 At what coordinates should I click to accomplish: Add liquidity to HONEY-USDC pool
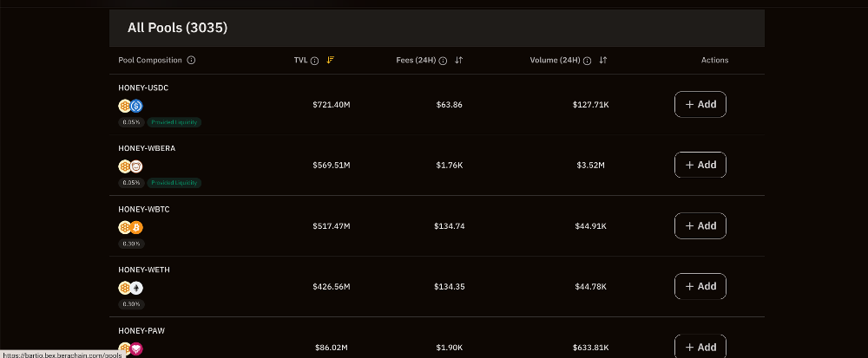(700, 104)
